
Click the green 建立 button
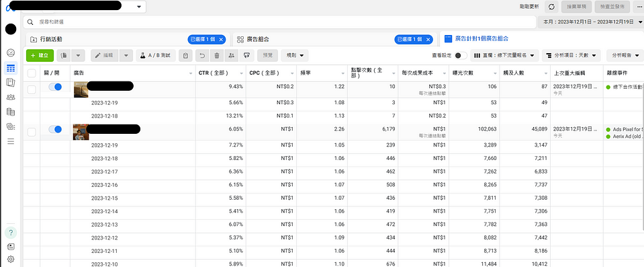(40, 55)
